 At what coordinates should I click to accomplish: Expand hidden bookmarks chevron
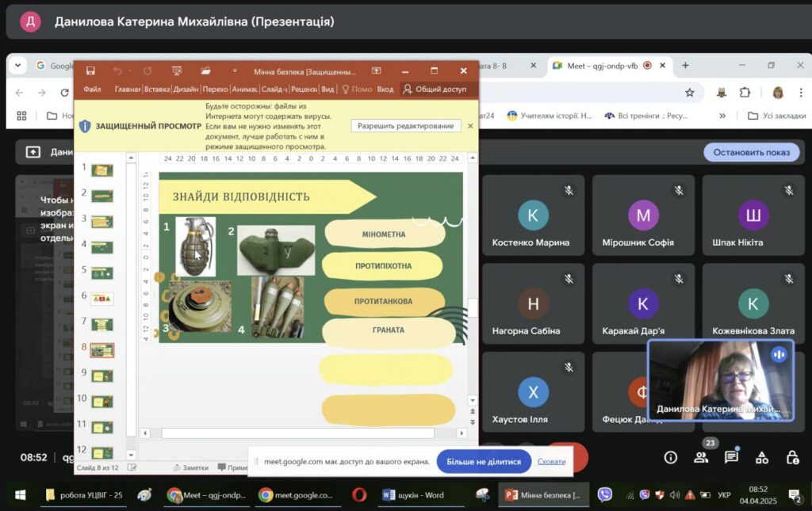pos(722,116)
